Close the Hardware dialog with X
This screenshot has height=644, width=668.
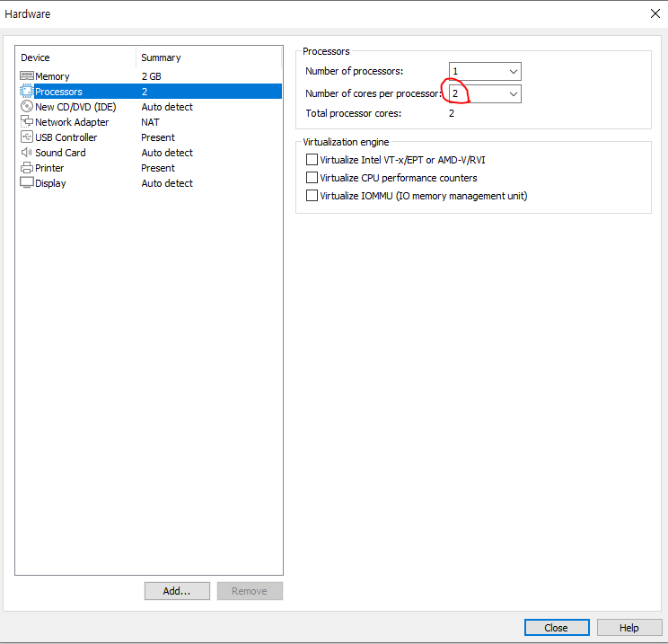(655, 13)
